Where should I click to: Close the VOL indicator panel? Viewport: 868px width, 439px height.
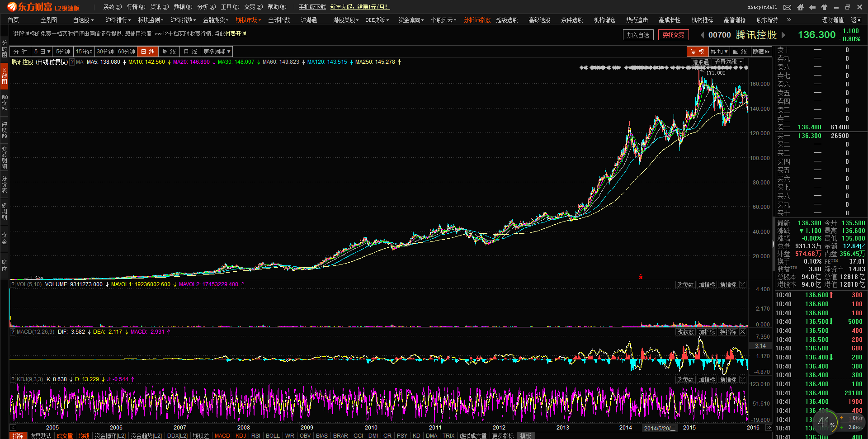[x=743, y=284]
